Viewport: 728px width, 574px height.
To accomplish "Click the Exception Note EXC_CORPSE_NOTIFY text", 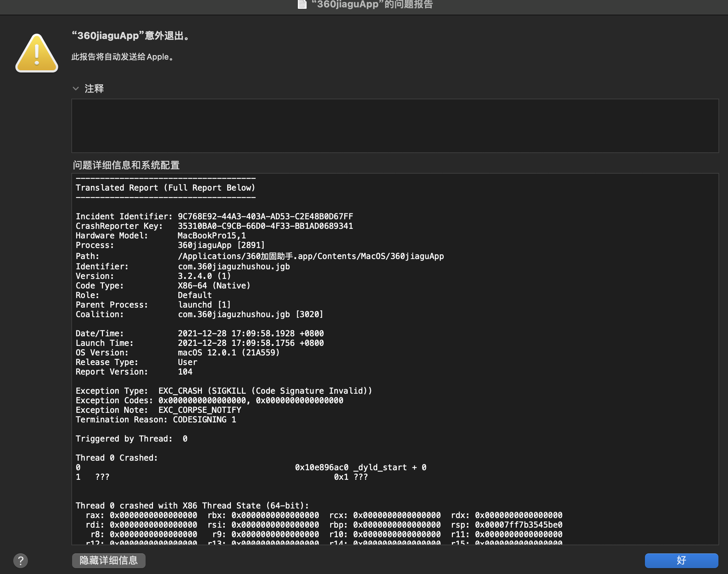I will (x=200, y=410).
